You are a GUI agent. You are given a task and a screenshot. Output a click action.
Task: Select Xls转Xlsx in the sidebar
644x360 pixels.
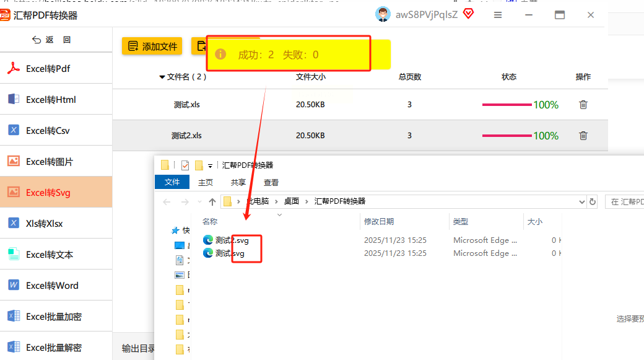[x=56, y=223]
